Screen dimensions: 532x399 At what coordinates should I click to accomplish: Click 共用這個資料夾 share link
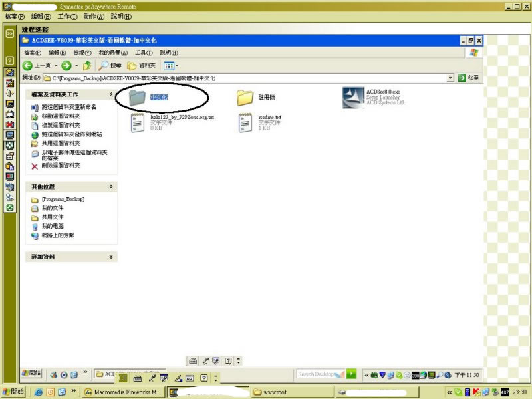coord(61,144)
